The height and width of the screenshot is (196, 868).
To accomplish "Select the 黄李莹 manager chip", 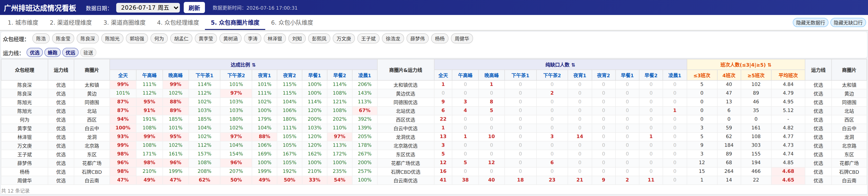I will 206,38.
